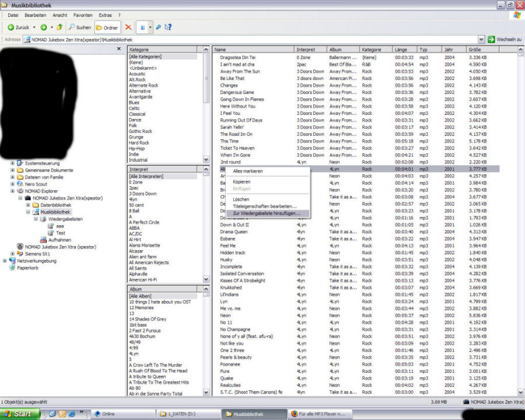This screenshot has height=420, width=525.
Task: Open the Extras menu
Action: coord(105,15)
